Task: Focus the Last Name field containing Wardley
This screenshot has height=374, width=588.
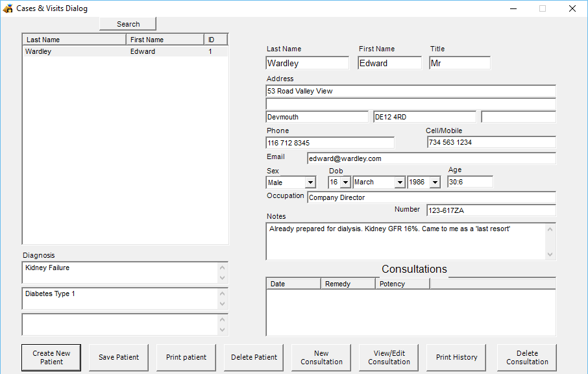Action: (x=308, y=63)
